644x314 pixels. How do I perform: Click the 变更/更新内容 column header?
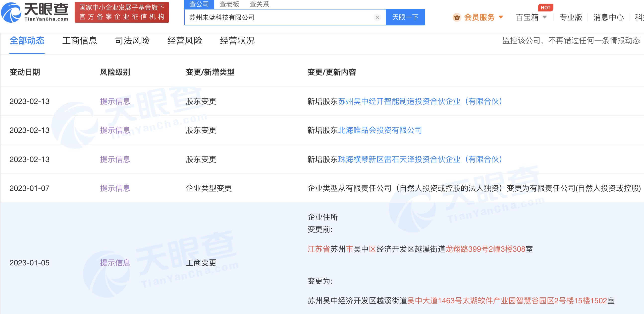[x=331, y=72]
